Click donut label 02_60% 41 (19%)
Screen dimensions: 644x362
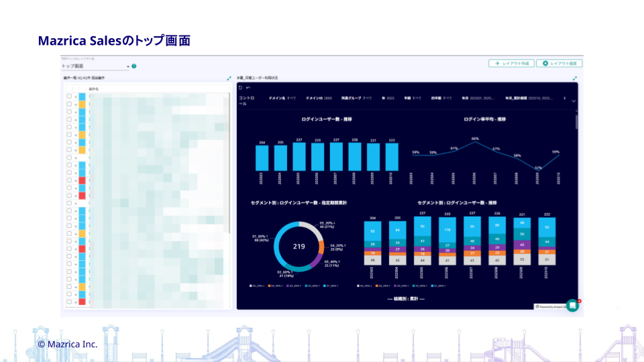click(286, 274)
